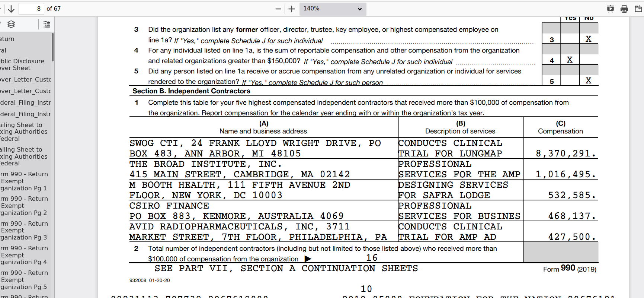Open first Mailing Sheet to Taxing Authorities item

point(24,131)
